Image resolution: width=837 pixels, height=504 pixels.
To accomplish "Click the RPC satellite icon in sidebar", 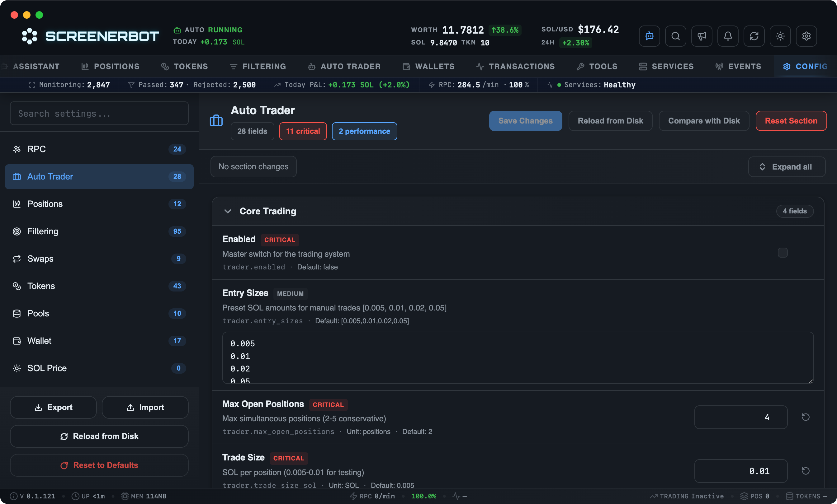I will (17, 149).
